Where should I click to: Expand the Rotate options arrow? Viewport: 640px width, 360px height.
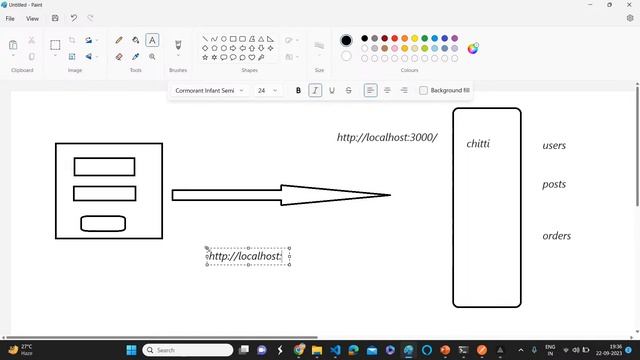click(x=97, y=40)
